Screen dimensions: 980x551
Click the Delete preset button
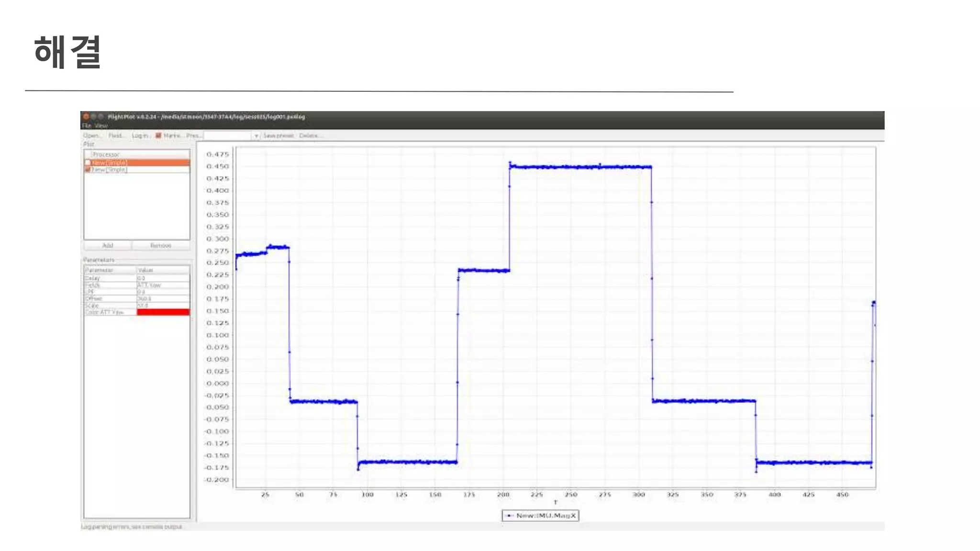coord(310,136)
